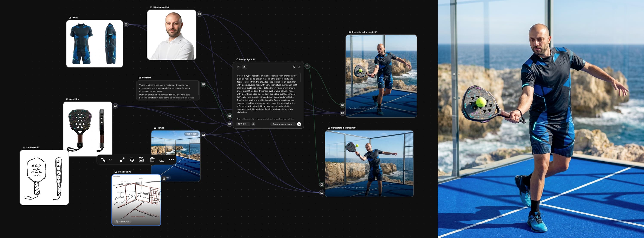
Task: Click the lower Generatore prompt description field
Action: click(x=347, y=188)
